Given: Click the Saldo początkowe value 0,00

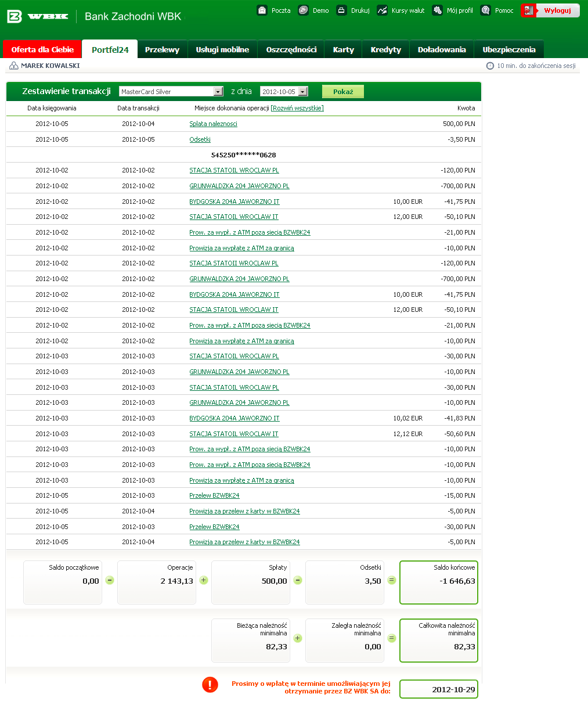Looking at the screenshot, I should (x=91, y=581).
